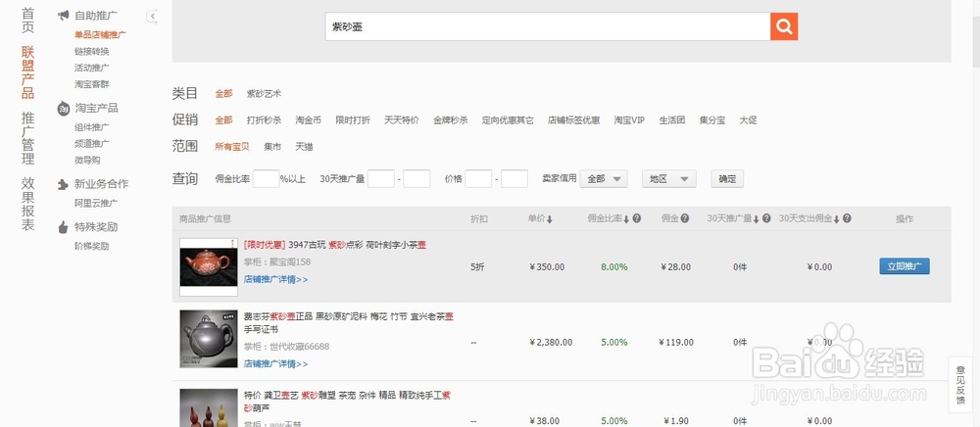Open the black teapot product thumbnail
The image size is (980, 427).
(x=209, y=339)
